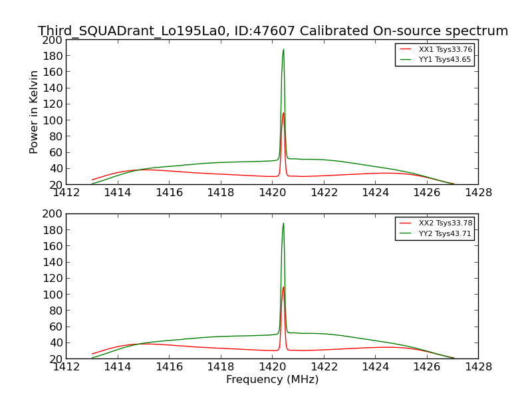Click the '1420' tick label under top plot
Viewport: 532px width, 399px height.
273,192
